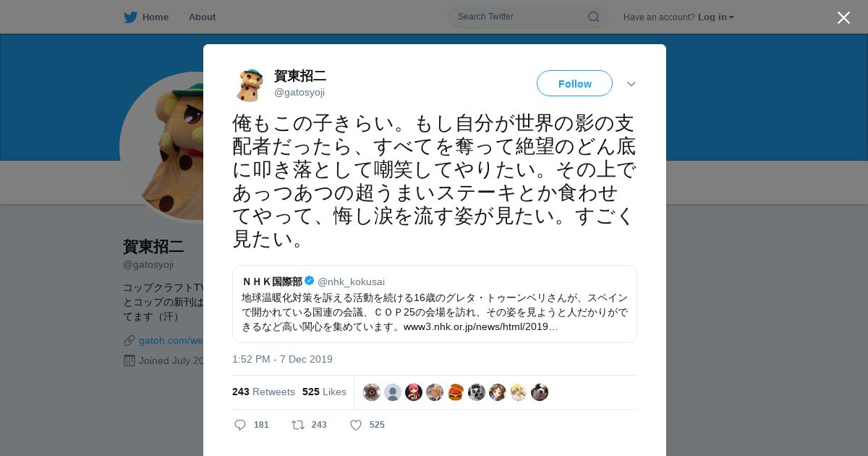Open the last liker's avatar

[540, 392]
